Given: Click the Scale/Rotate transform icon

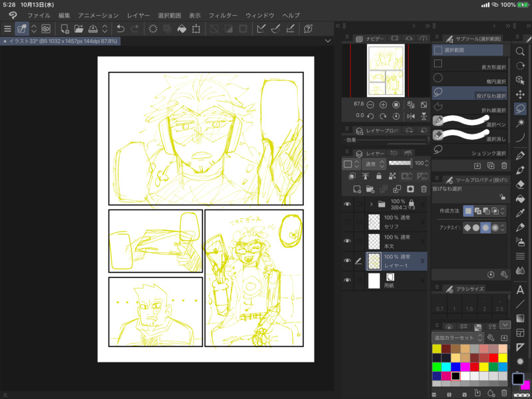Looking at the screenshot, I should (196, 29).
